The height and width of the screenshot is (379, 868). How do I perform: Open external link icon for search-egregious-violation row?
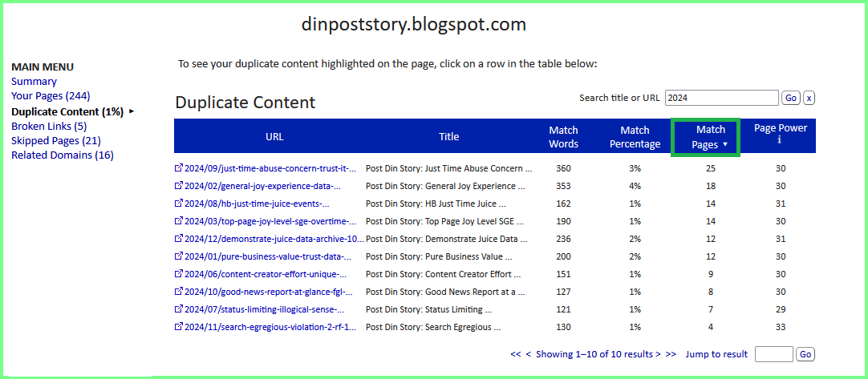tap(178, 327)
